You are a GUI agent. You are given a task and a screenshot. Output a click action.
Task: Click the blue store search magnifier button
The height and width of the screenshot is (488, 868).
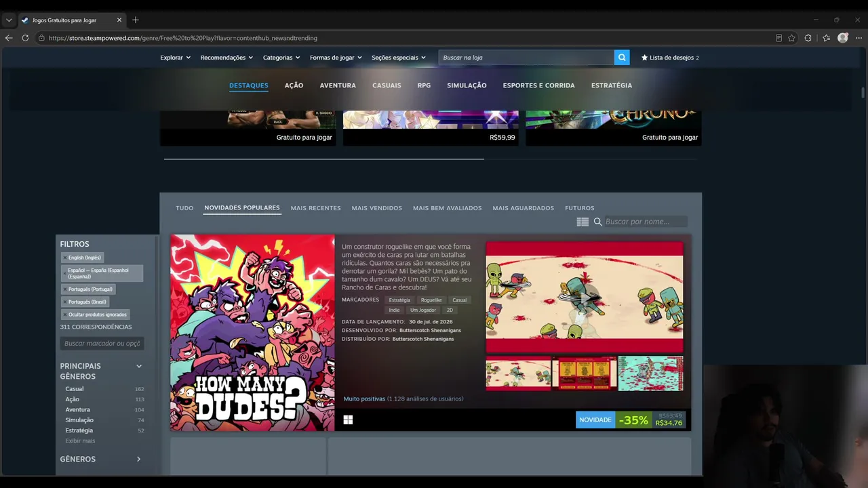pyautogui.click(x=622, y=58)
